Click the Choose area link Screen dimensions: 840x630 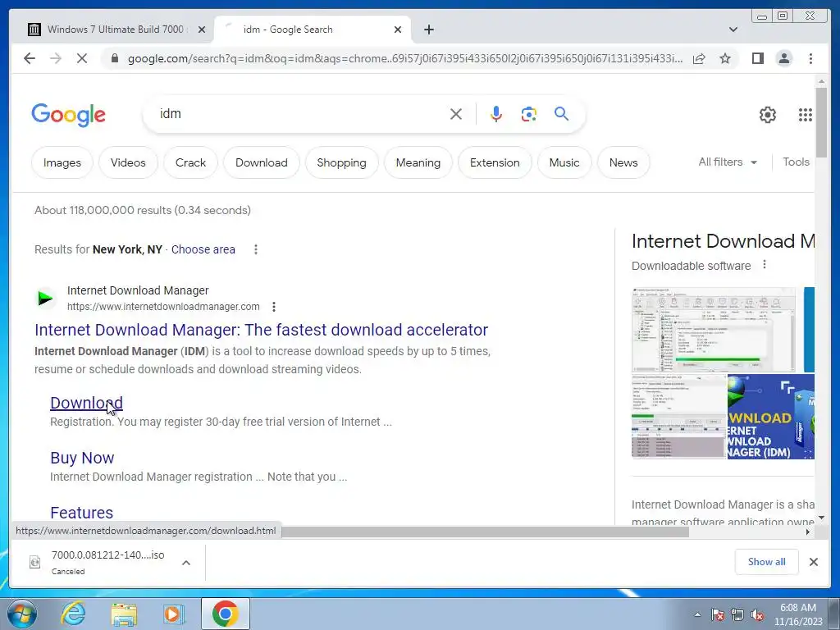[x=203, y=249]
